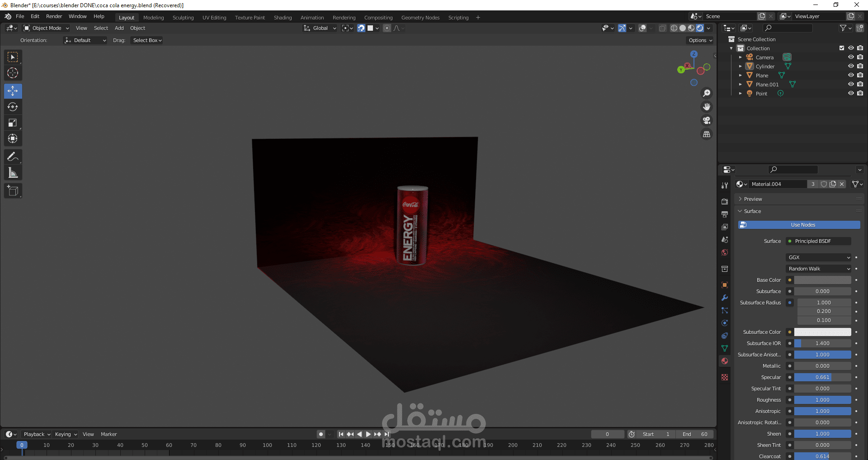This screenshot has width=868, height=460.
Task: Open the Object properties tab
Action: point(725,285)
